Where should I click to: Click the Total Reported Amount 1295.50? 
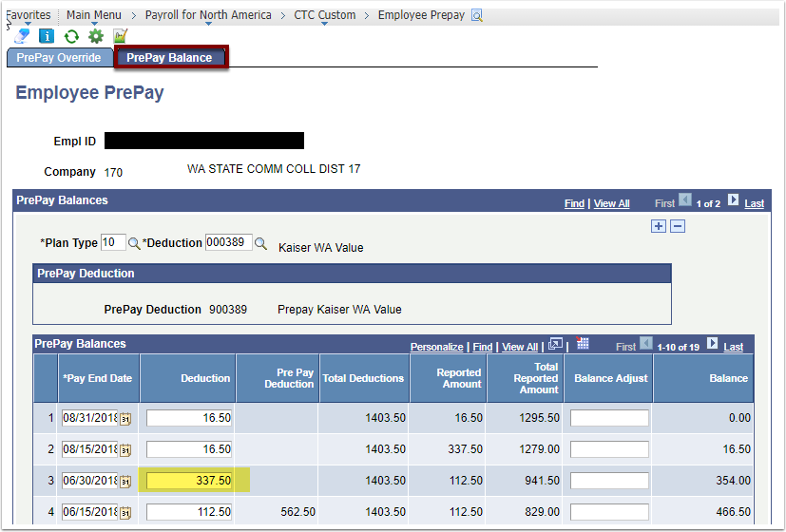540,418
